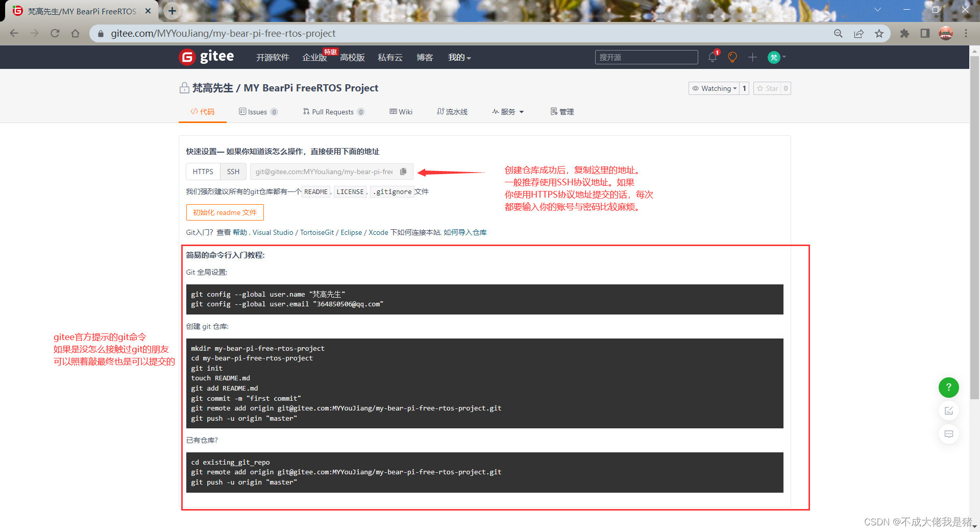Select the SSH protocol option
Viewport: 980px width, 532px height.
tap(233, 172)
